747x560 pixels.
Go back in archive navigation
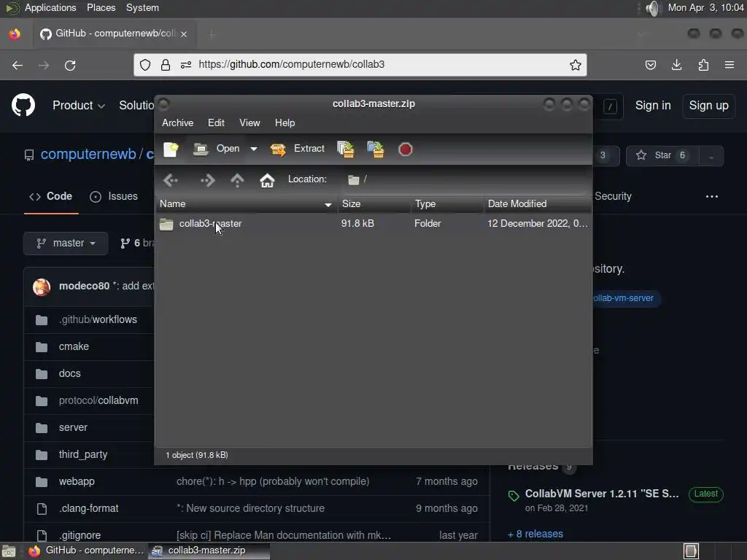point(171,180)
